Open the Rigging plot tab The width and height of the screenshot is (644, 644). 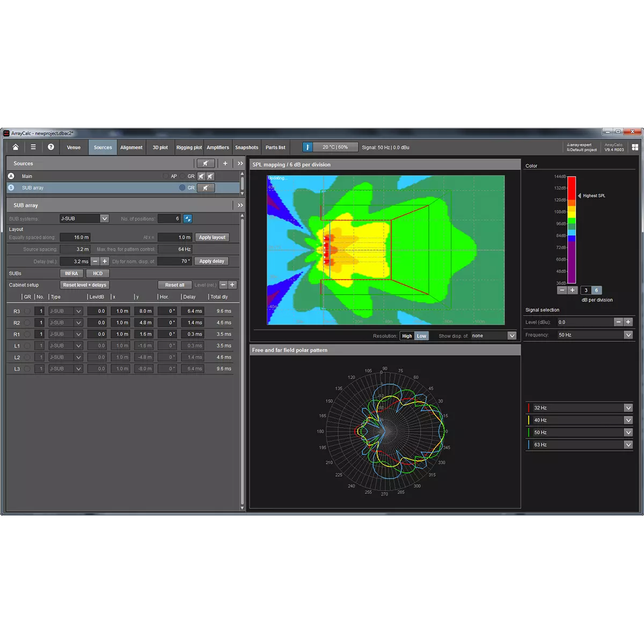(x=189, y=148)
